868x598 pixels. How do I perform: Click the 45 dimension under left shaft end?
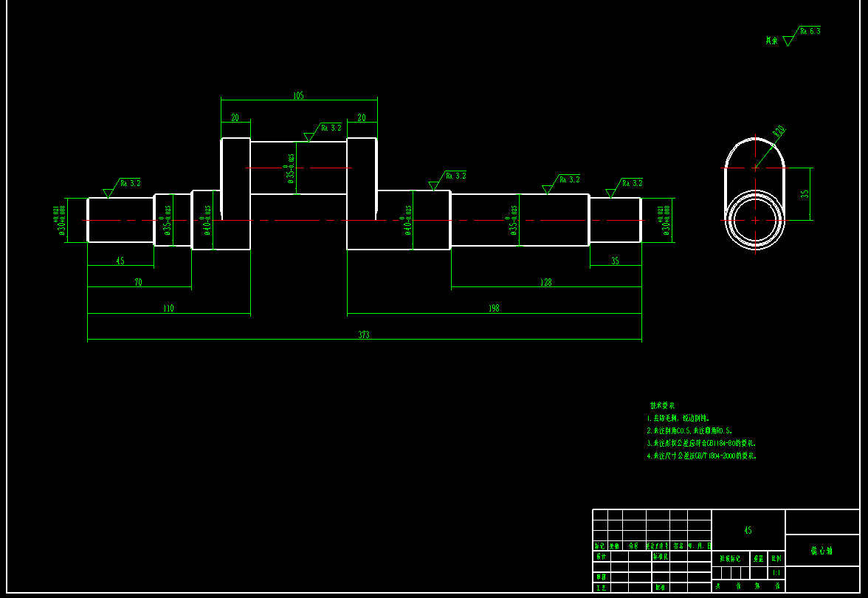click(x=120, y=260)
